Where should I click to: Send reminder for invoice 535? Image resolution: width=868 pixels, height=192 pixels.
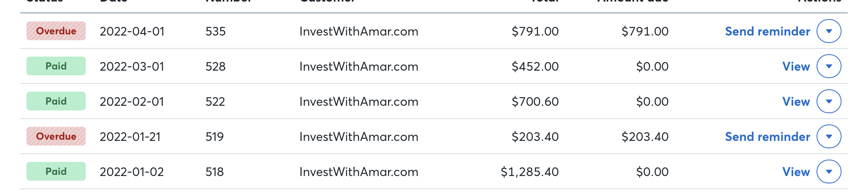pos(767,31)
